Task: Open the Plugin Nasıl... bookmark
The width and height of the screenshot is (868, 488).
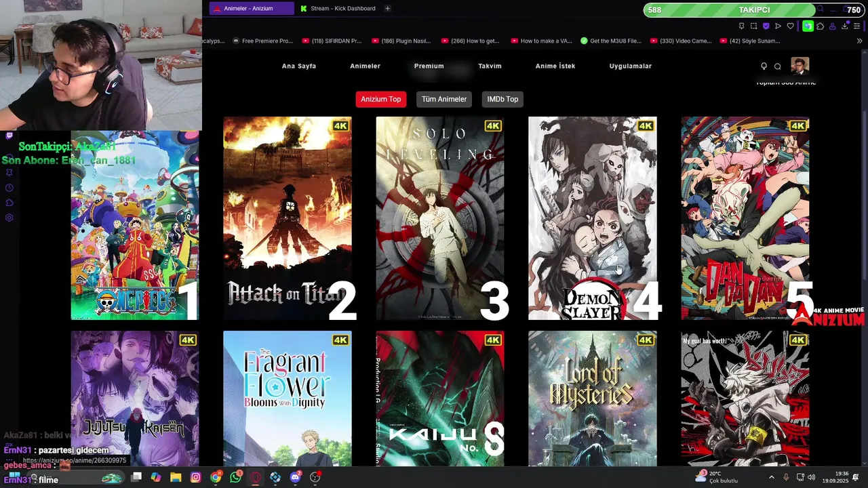Action: (x=401, y=41)
